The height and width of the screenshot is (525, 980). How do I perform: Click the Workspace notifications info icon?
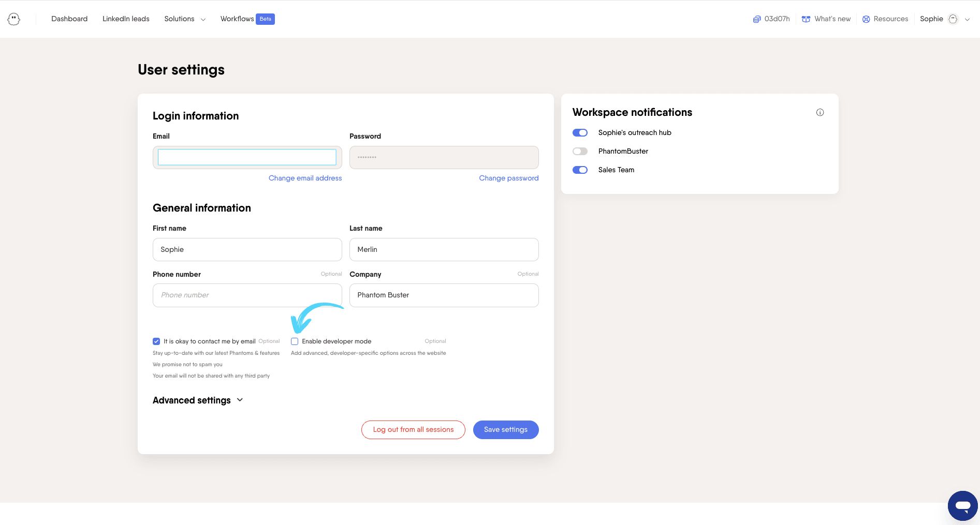[820, 112]
